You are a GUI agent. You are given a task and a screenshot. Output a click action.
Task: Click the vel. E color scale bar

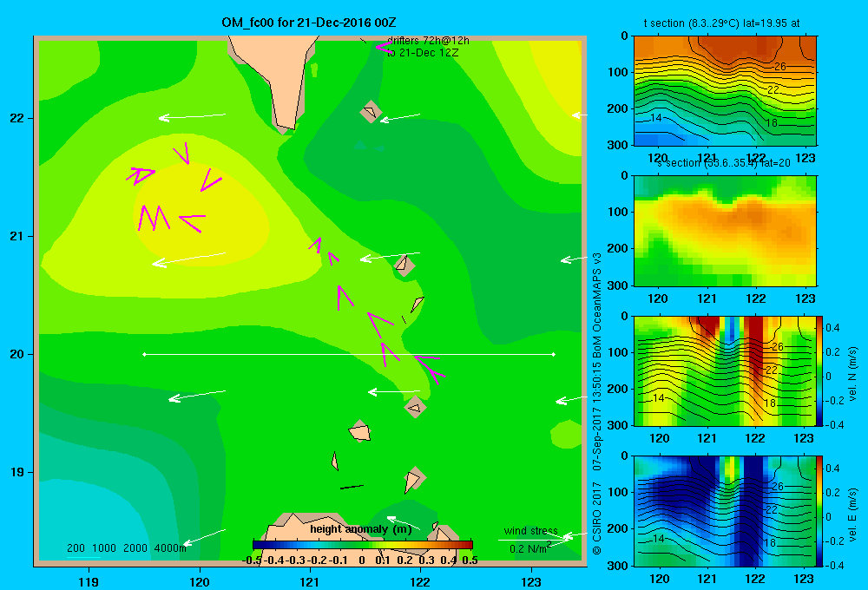pyautogui.click(x=820, y=511)
